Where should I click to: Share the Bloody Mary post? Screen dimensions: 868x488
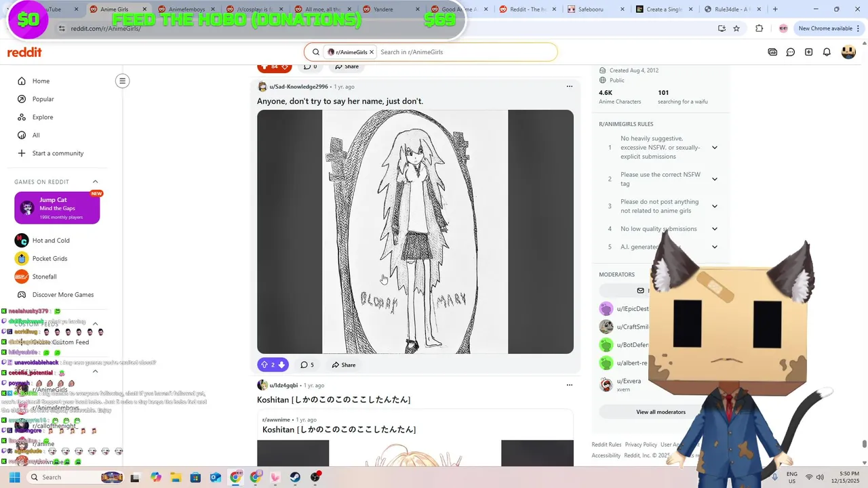pyautogui.click(x=344, y=365)
